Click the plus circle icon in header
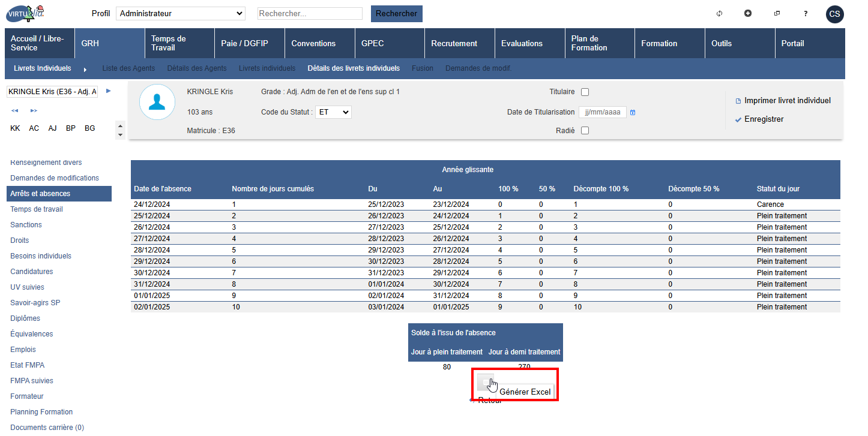The width and height of the screenshot is (868, 436). [x=748, y=13]
